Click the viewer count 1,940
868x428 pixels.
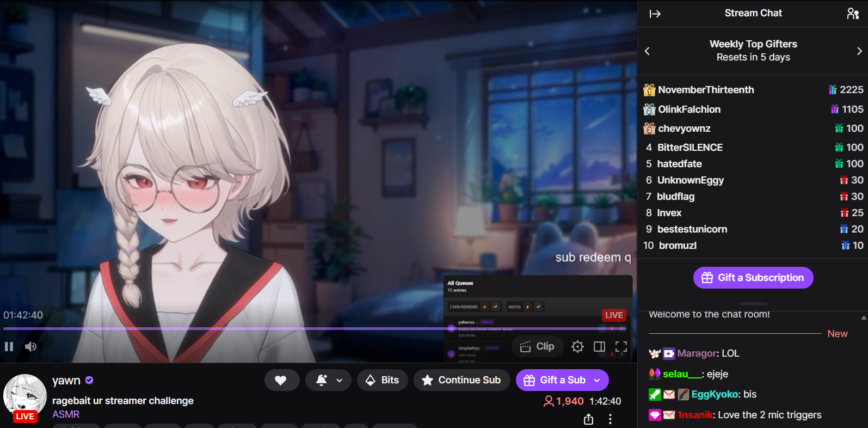tap(564, 401)
